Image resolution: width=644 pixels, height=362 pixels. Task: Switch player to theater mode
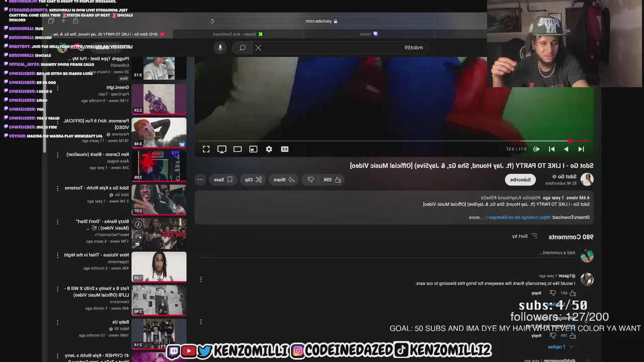[x=237, y=149]
